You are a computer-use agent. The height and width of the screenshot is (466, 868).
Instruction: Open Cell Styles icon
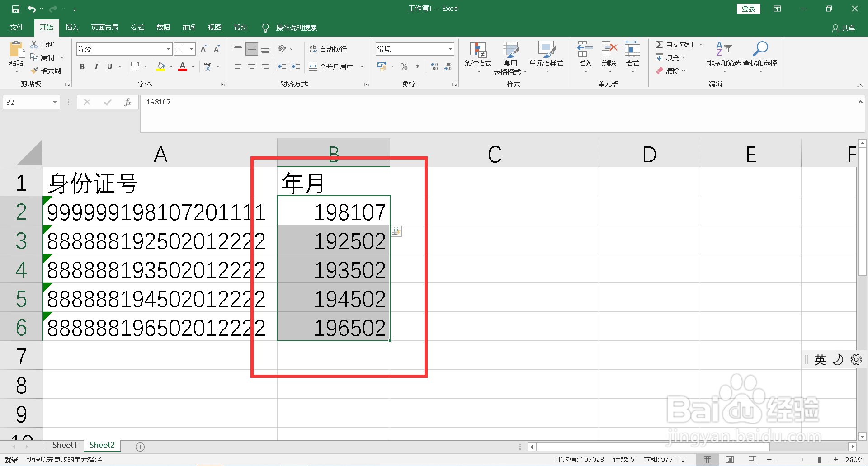pyautogui.click(x=547, y=50)
